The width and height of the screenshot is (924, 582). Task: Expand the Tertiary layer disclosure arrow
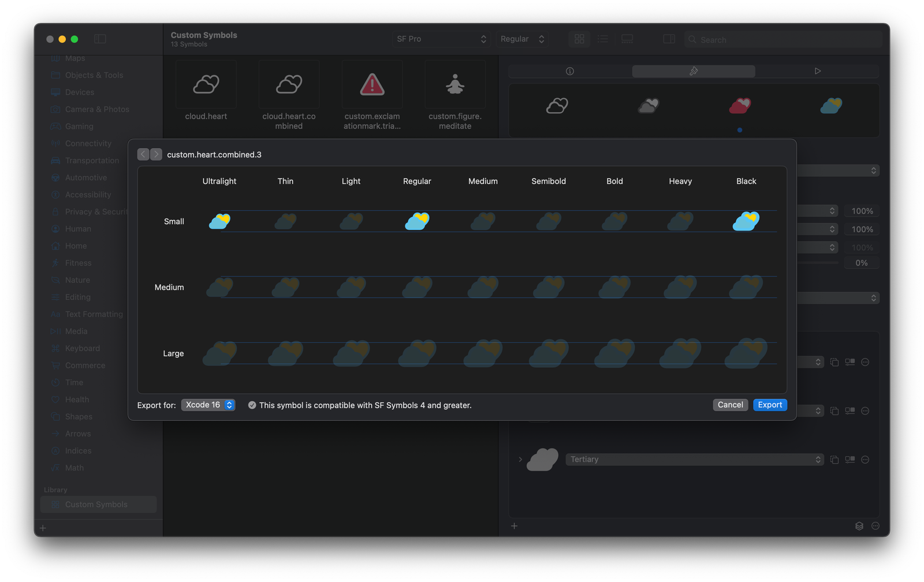point(520,460)
